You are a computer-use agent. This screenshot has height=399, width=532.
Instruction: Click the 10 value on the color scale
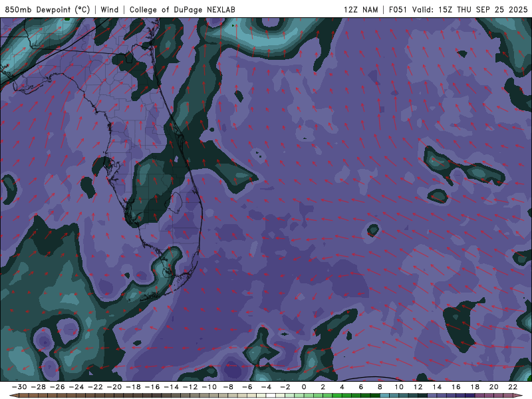(399, 387)
